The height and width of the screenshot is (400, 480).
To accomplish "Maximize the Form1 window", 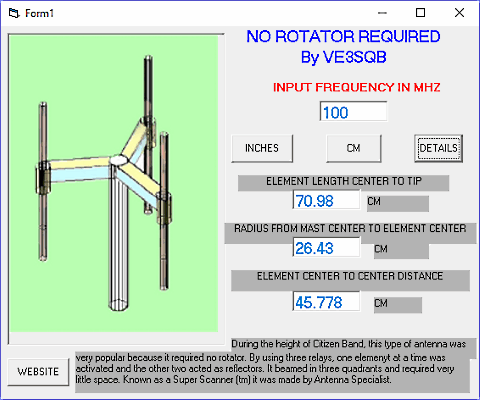I will [421, 13].
